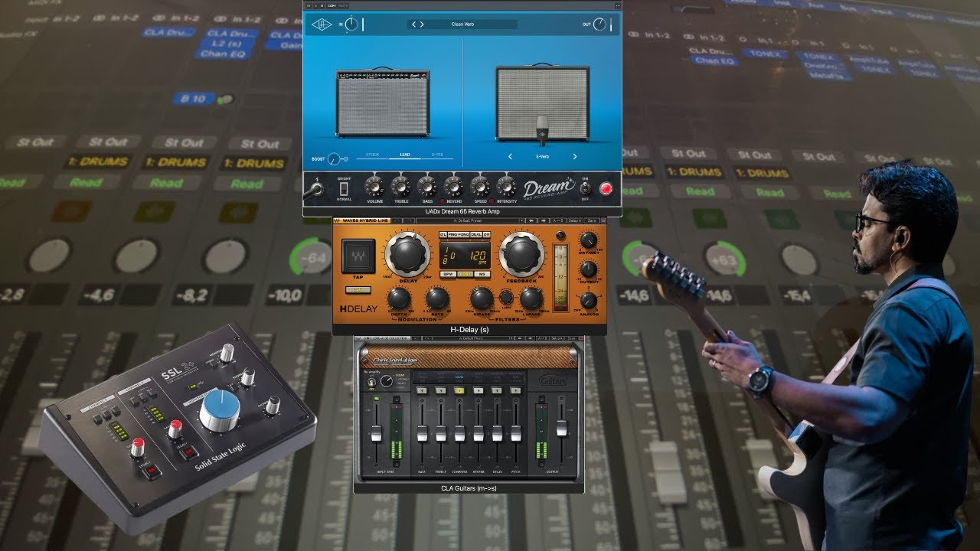Select HOST sync mode in H-Delay
Viewport: 980px width, 551px height.
tap(465, 274)
